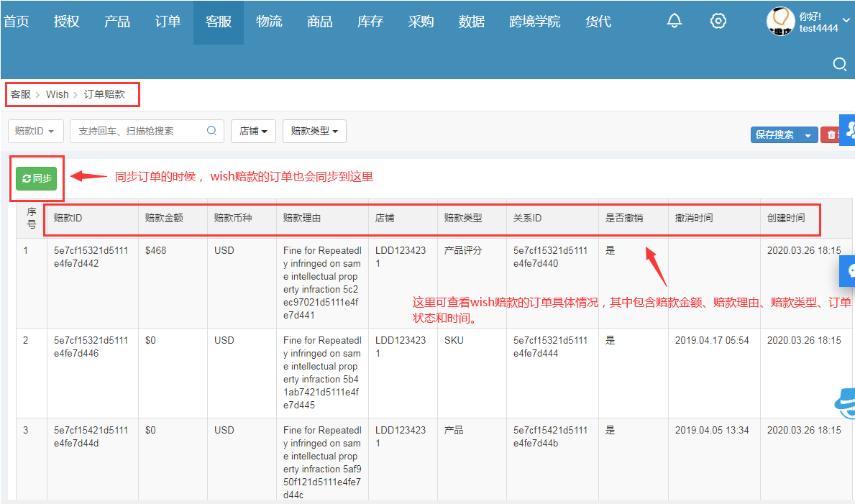Click the 订单赔款 breadcrumb
This screenshot has height=504, width=855.
pos(104,94)
